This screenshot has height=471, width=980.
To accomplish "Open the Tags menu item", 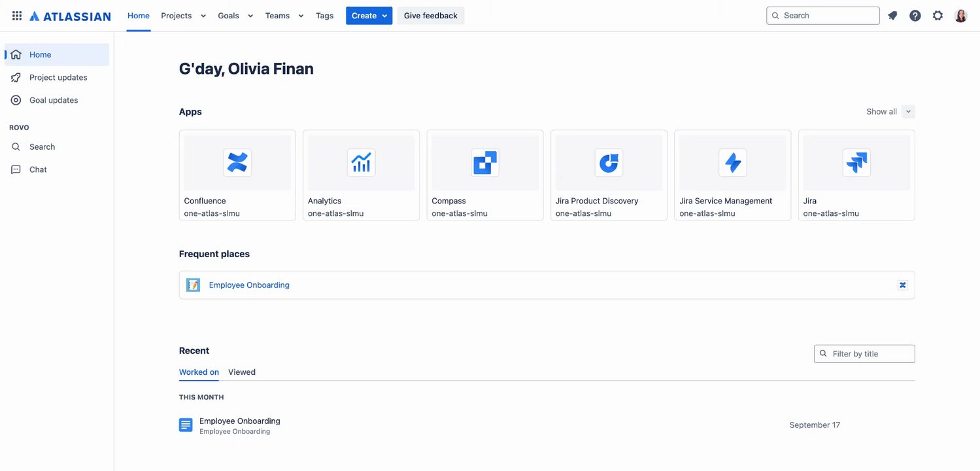I will pos(325,16).
